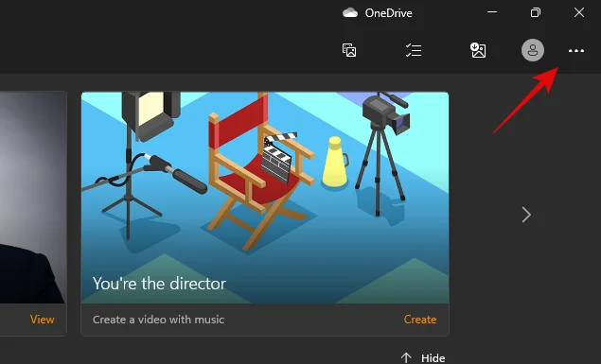This screenshot has height=364, width=601.
Task: Restore down the Photos window
Action: pos(536,12)
